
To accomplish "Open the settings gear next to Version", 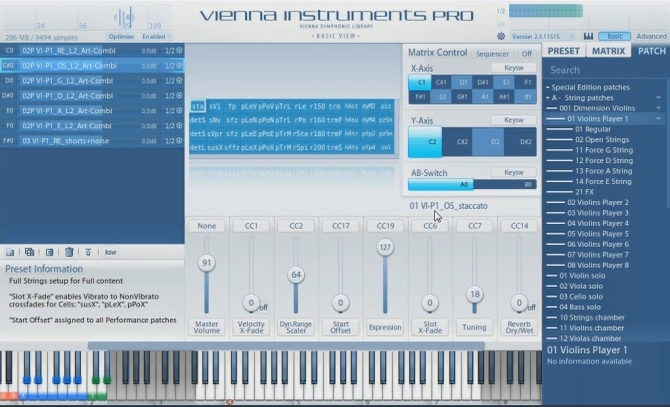I will click(x=501, y=36).
